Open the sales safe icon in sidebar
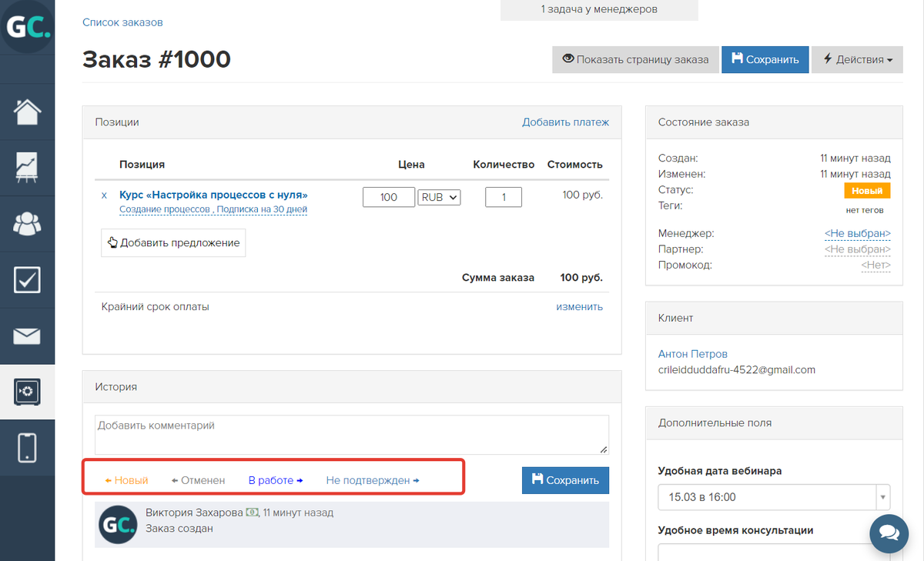 27,392
